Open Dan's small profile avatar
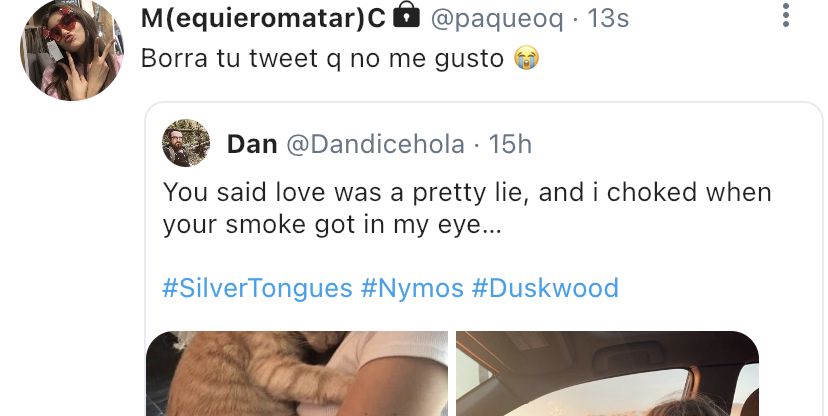 [186, 143]
